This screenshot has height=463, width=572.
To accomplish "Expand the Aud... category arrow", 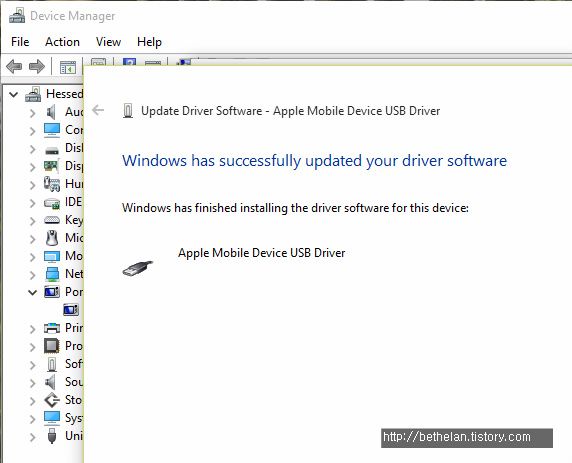I will (x=32, y=113).
